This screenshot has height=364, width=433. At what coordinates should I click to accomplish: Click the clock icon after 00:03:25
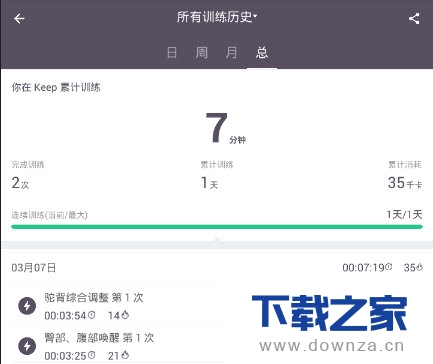tap(92, 355)
